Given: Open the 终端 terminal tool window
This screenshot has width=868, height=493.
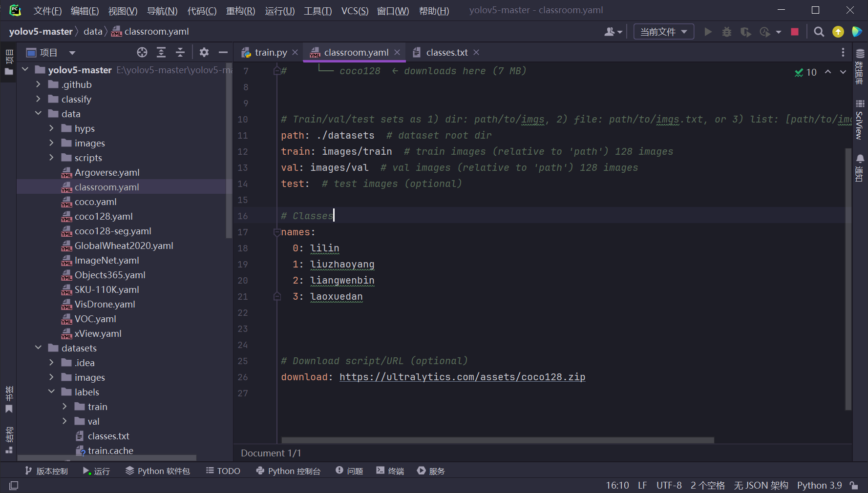Looking at the screenshot, I should click(390, 471).
